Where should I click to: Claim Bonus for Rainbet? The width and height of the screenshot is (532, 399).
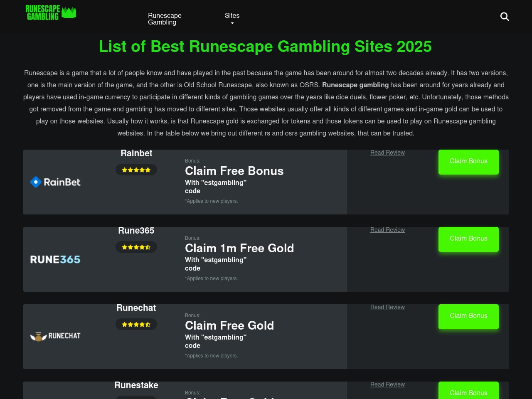pos(468,162)
